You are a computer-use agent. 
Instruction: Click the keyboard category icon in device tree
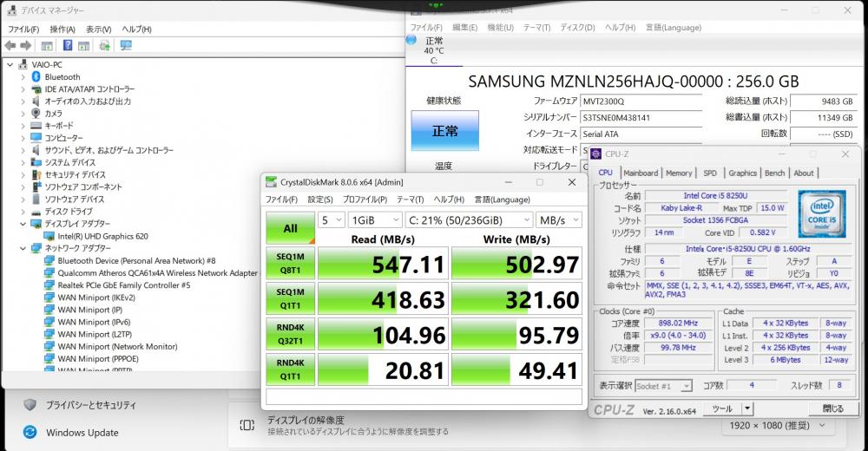tap(36, 126)
